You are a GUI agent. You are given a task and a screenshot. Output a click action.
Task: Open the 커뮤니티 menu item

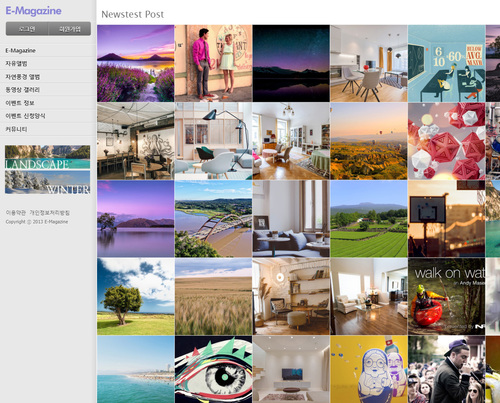pyautogui.click(x=16, y=129)
